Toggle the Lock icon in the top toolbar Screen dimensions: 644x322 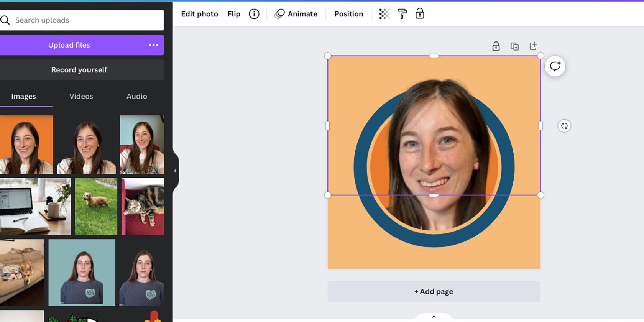pyautogui.click(x=420, y=14)
